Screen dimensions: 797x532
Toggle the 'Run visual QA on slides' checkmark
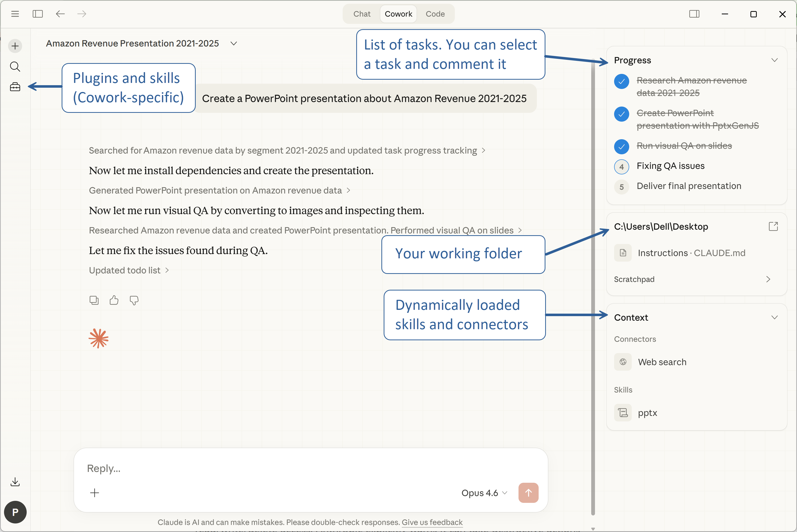tap(621, 147)
